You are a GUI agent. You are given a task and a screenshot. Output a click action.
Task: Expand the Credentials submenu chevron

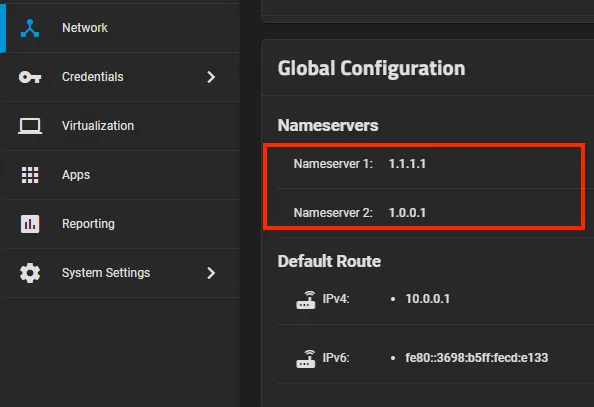point(211,77)
